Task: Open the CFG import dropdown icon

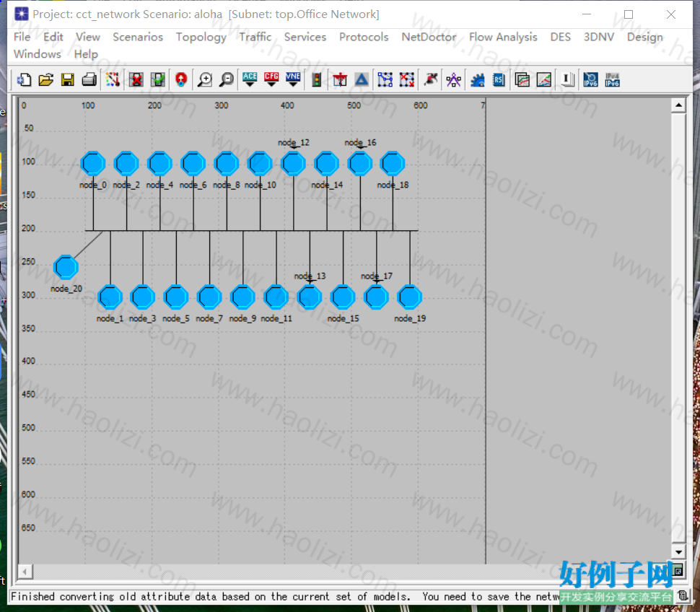Action: click(271, 80)
